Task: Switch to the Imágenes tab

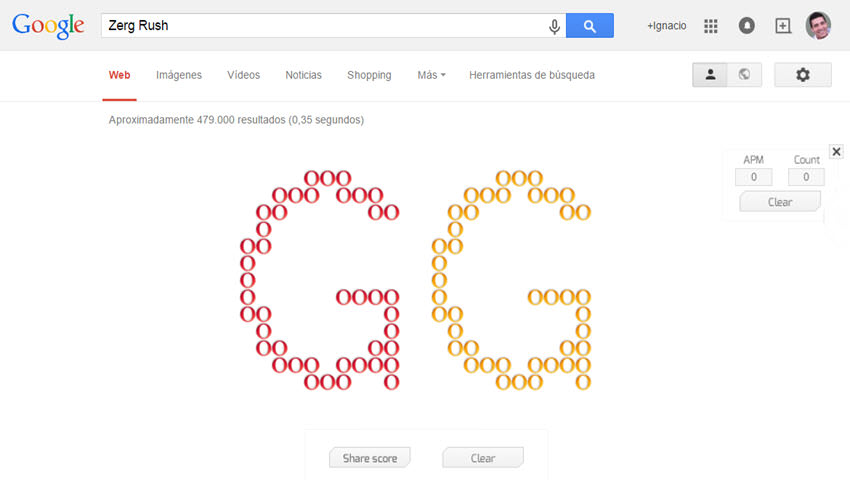Action: point(179,75)
